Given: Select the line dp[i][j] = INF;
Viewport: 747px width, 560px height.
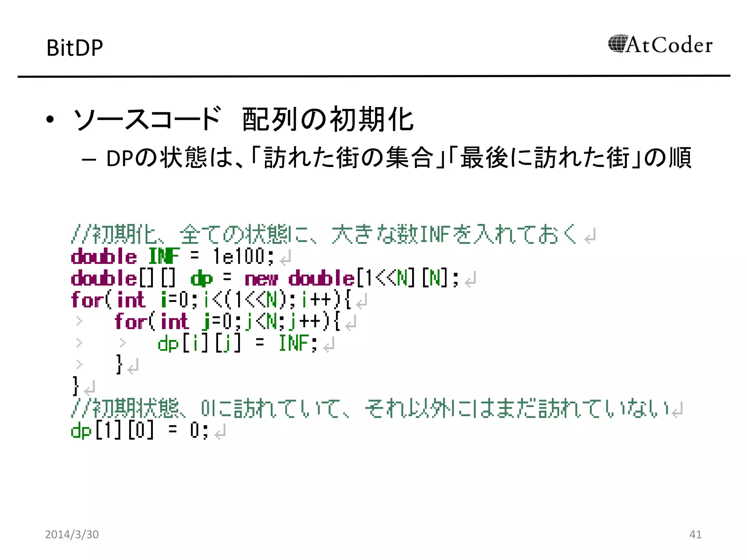Looking at the screenshot, I should (x=238, y=343).
